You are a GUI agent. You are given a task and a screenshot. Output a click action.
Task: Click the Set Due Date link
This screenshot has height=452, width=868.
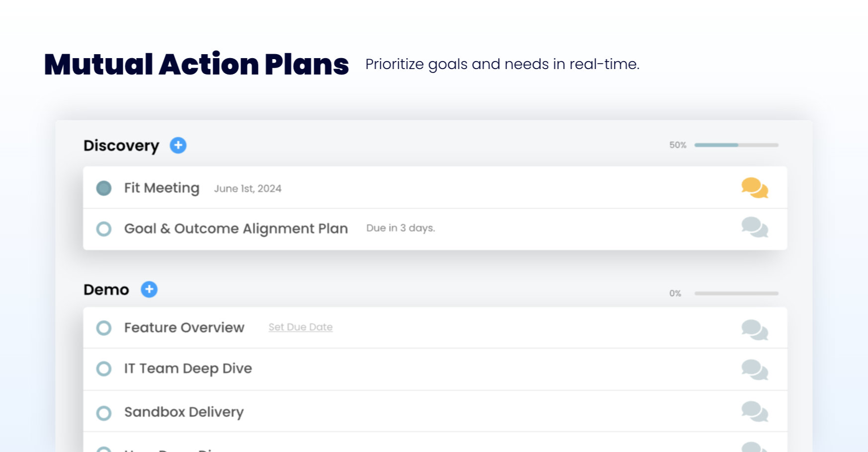coord(300,327)
